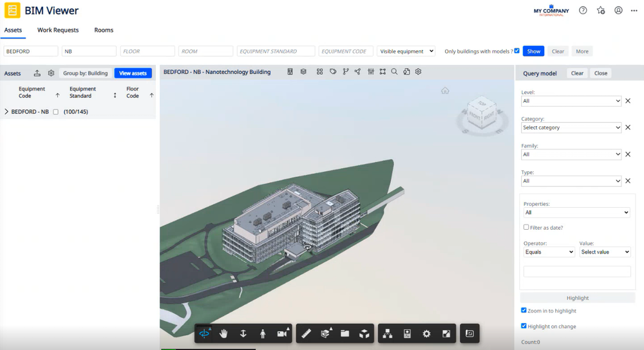Expand the BEDFORD - NB tree row
This screenshot has height=350, width=644.
click(x=6, y=111)
